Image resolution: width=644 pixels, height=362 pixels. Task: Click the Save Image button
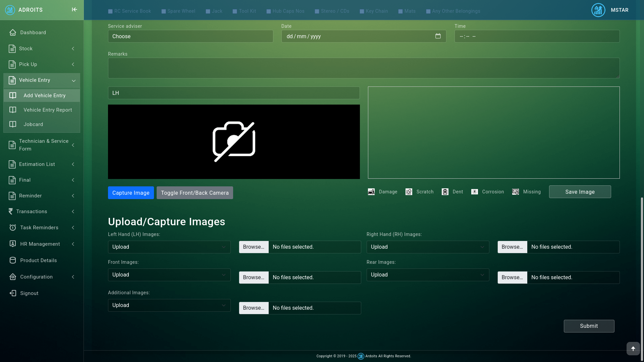[580, 192]
